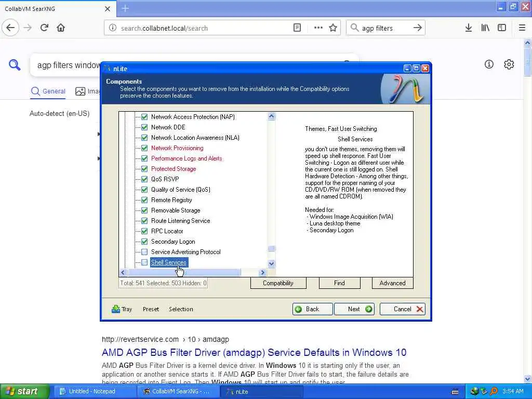Screen dimensions: 532x399
Task: Uncheck the Secondary Logon checkbox
Action: pyautogui.click(x=144, y=242)
